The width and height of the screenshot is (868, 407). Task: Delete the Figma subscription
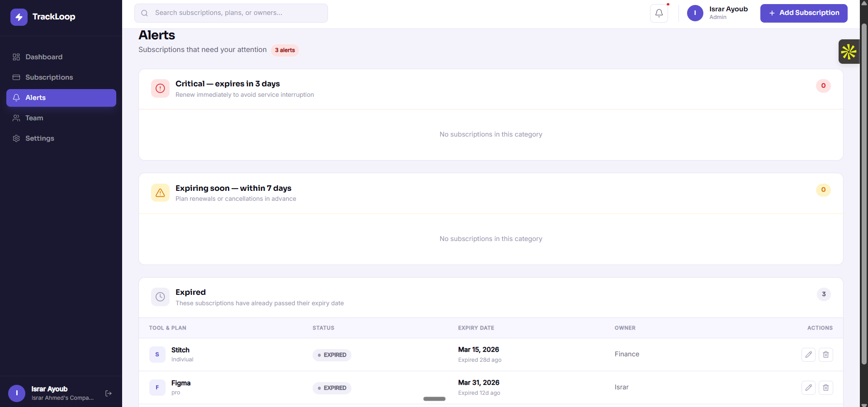[x=825, y=388]
